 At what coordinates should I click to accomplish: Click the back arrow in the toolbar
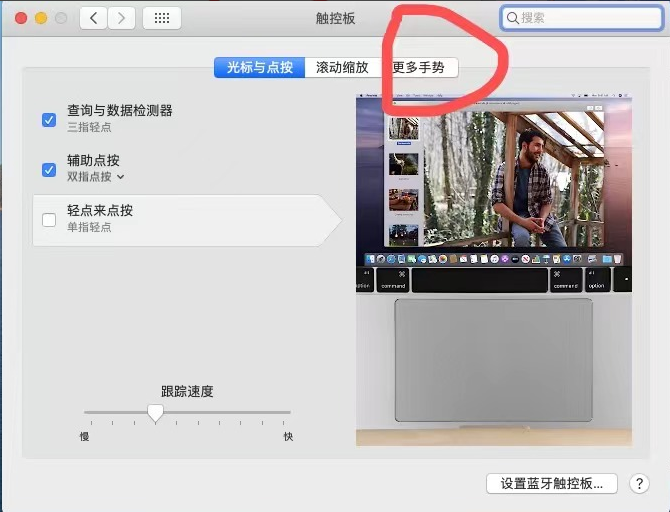(x=93, y=18)
